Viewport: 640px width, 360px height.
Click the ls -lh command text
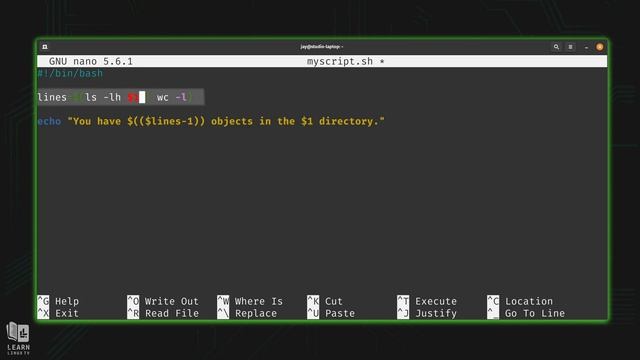click(103, 98)
